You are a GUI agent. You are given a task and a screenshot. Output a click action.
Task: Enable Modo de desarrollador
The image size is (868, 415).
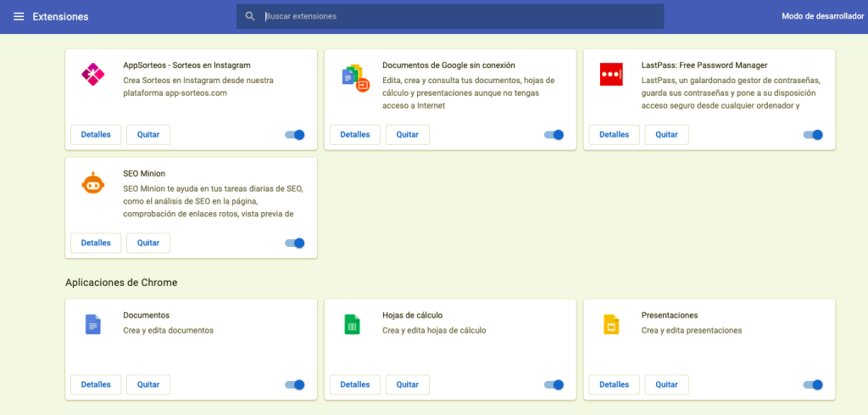click(x=822, y=17)
